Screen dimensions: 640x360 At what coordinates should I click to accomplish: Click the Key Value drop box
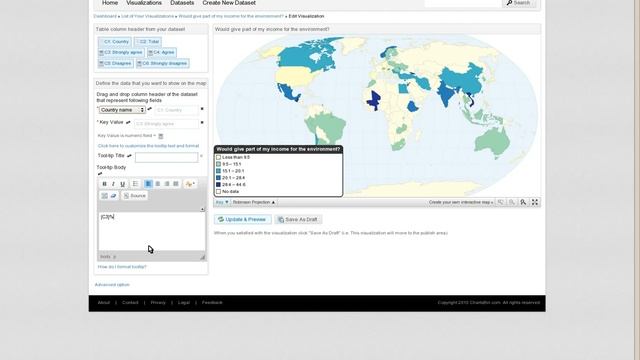(166, 124)
